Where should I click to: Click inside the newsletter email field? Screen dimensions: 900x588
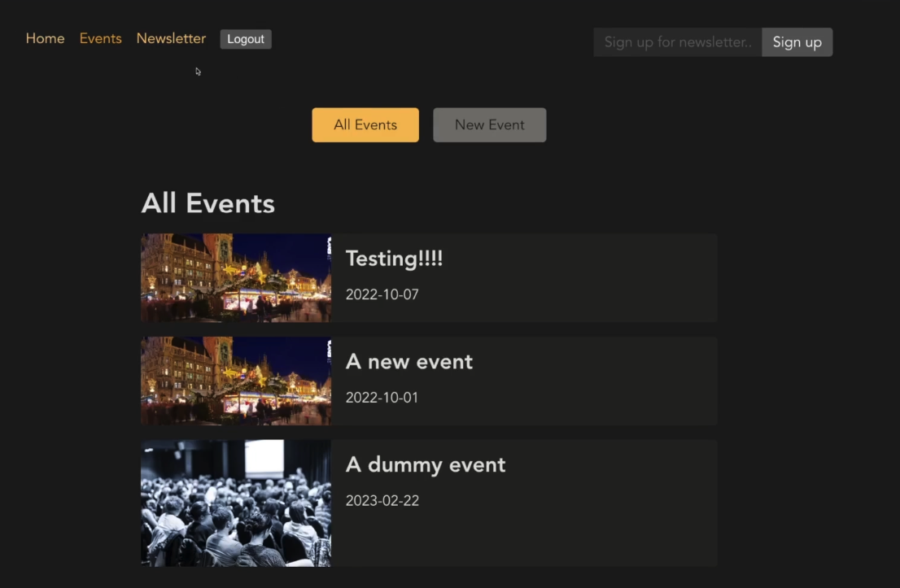click(x=675, y=42)
